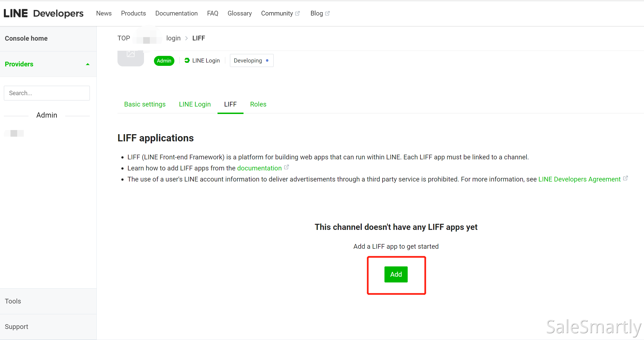Collapse the Providers section arrow

point(88,64)
